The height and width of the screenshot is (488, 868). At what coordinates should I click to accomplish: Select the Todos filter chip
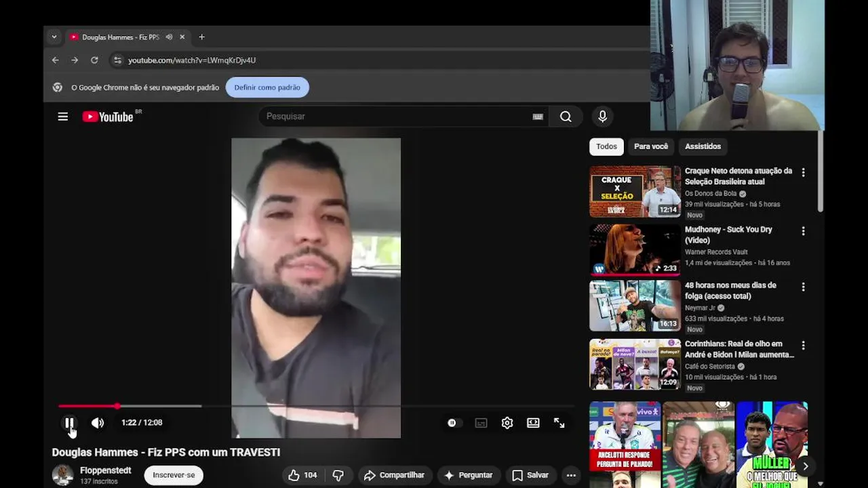tap(606, 146)
